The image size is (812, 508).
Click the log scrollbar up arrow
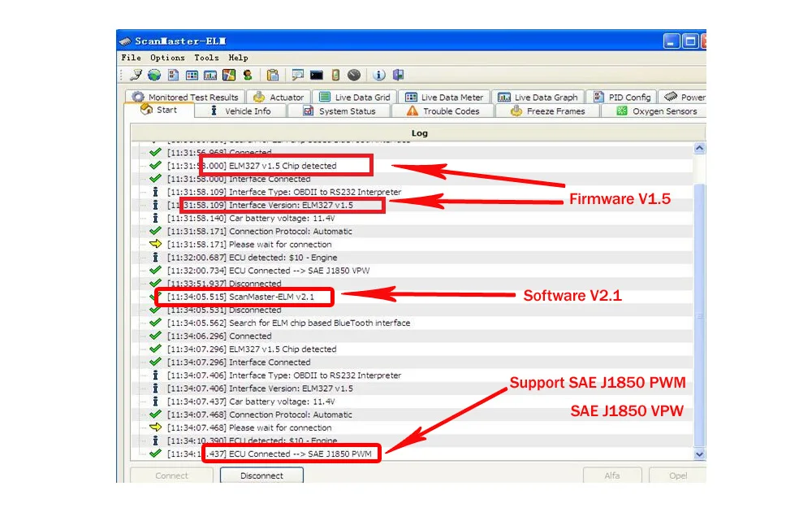[x=699, y=148]
